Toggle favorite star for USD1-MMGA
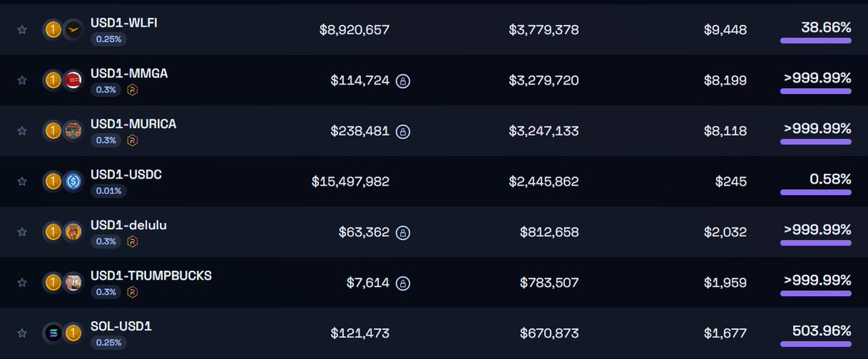The height and width of the screenshot is (359, 868). click(x=22, y=80)
